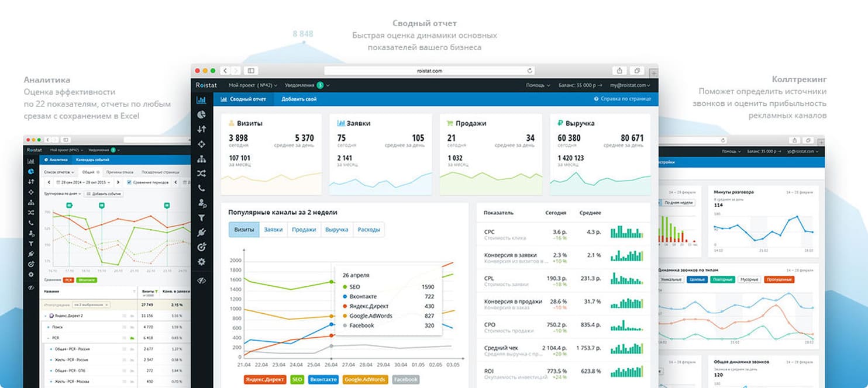Select the Расходы chart tab

point(368,230)
